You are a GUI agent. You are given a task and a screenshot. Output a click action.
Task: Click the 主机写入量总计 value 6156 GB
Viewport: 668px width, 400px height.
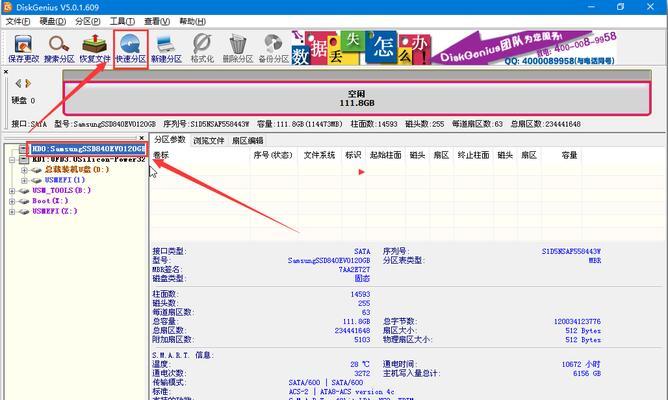point(587,374)
